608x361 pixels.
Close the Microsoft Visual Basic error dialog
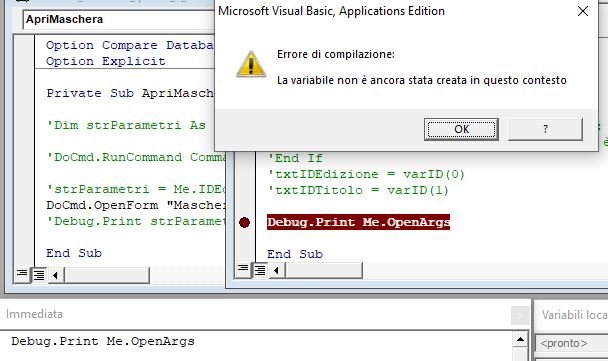click(x=583, y=11)
